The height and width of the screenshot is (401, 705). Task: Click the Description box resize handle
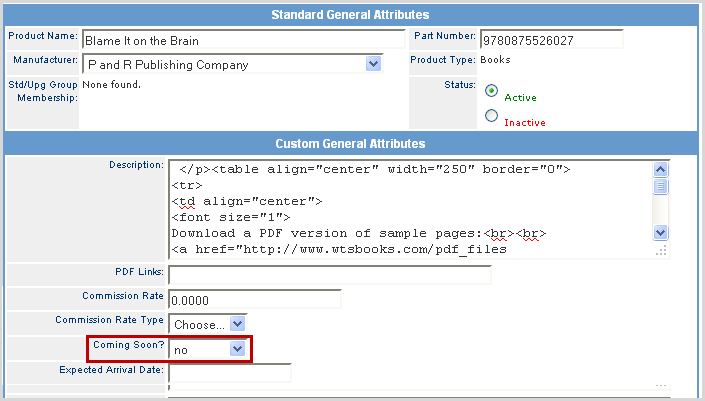[661, 251]
